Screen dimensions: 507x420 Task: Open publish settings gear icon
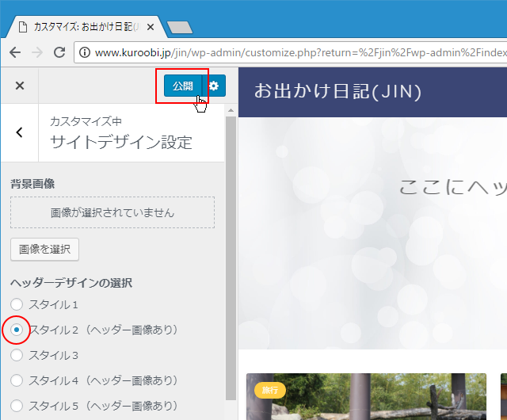click(214, 86)
